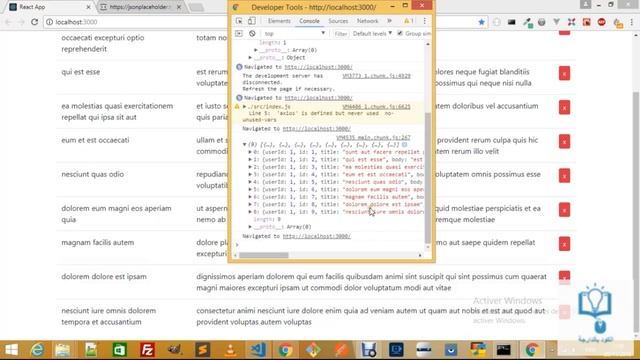Toggle the device toolbar icon in DevTools
The width and height of the screenshot is (640, 360).
click(251, 21)
